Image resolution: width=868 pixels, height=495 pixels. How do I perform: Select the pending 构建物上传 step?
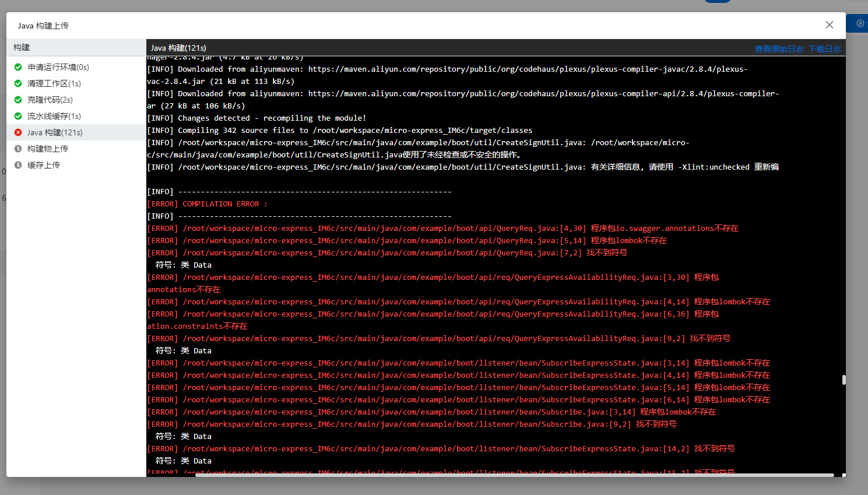click(76, 149)
